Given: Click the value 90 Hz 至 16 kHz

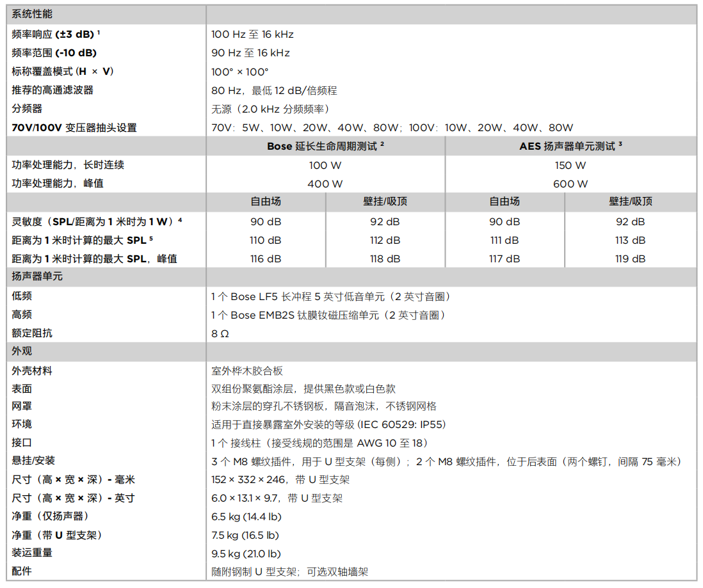Looking at the screenshot, I should 250,53.
